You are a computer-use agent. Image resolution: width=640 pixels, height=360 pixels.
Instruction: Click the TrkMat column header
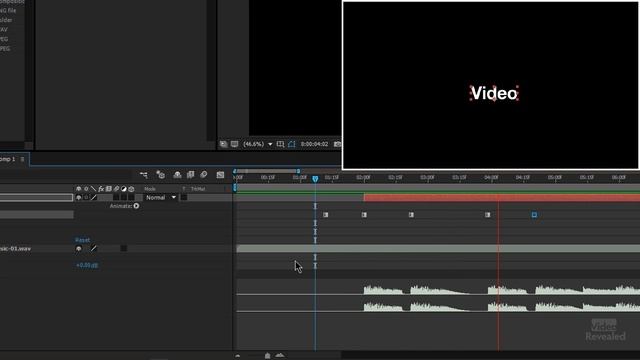[x=198, y=189]
